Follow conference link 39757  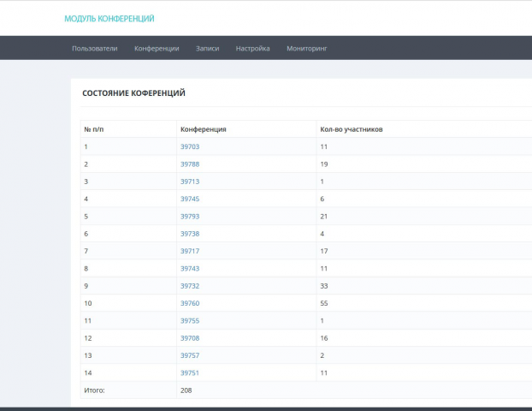click(x=190, y=355)
